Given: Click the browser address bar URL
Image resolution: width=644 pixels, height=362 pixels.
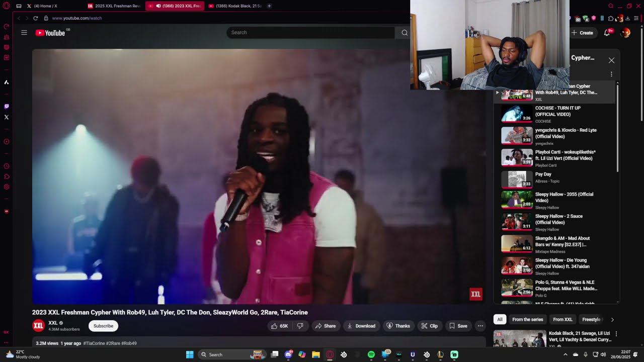Looking at the screenshot, I should coord(77,18).
